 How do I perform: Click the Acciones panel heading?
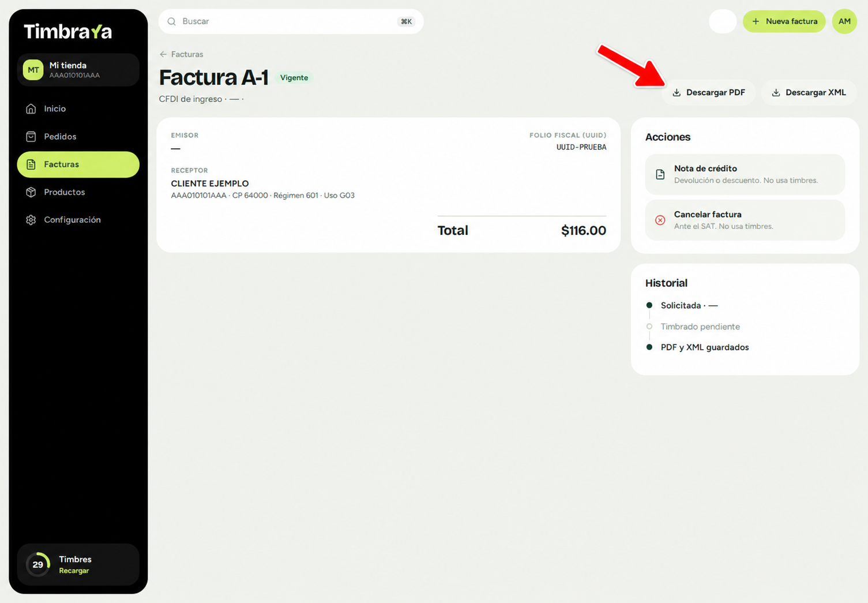tap(668, 137)
